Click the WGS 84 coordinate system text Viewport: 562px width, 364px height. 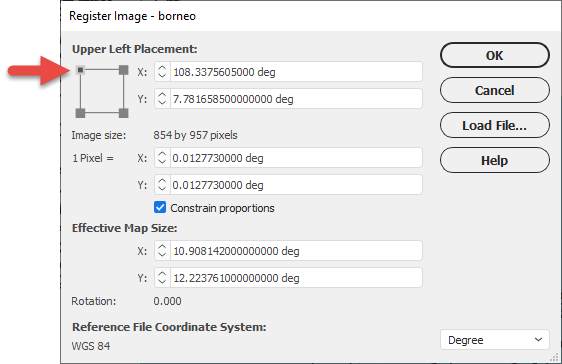coord(91,346)
